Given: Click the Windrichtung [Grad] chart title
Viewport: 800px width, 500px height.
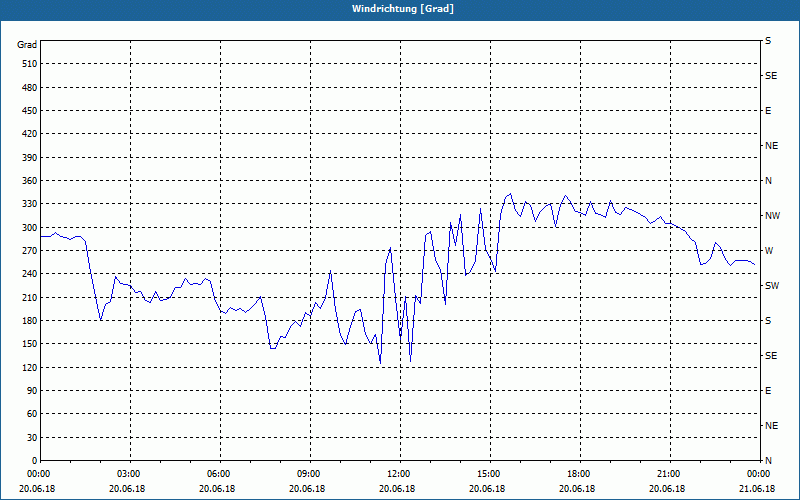Looking at the screenshot, I should [403, 9].
